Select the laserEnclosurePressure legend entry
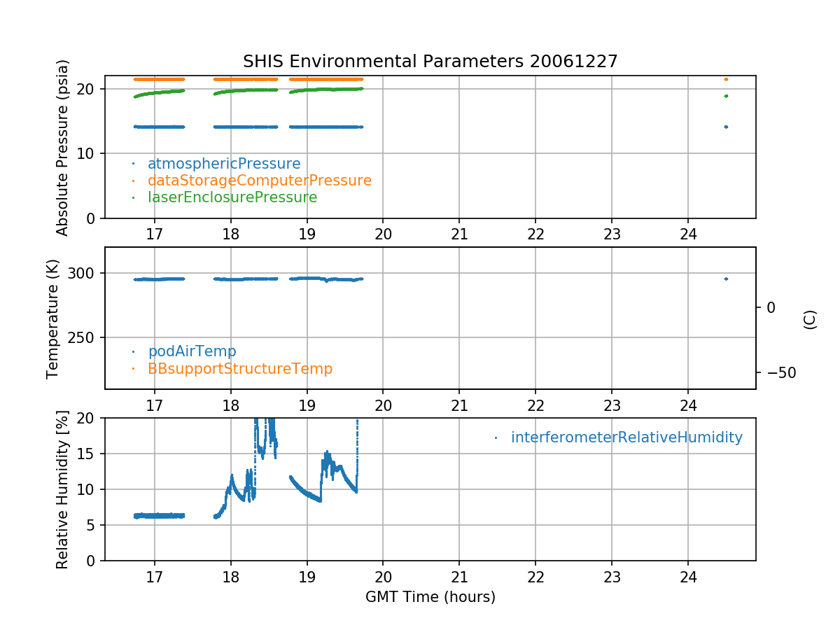This screenshot has width=840, height=630. pos(232,197)
